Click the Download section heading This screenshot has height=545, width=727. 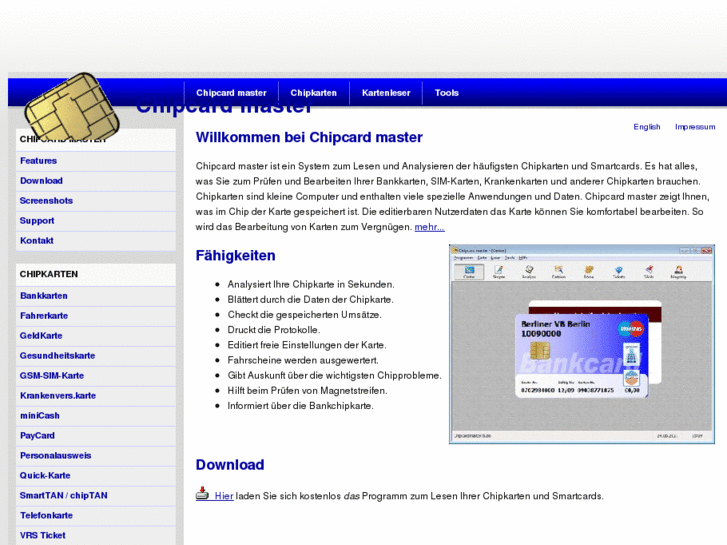230,465
